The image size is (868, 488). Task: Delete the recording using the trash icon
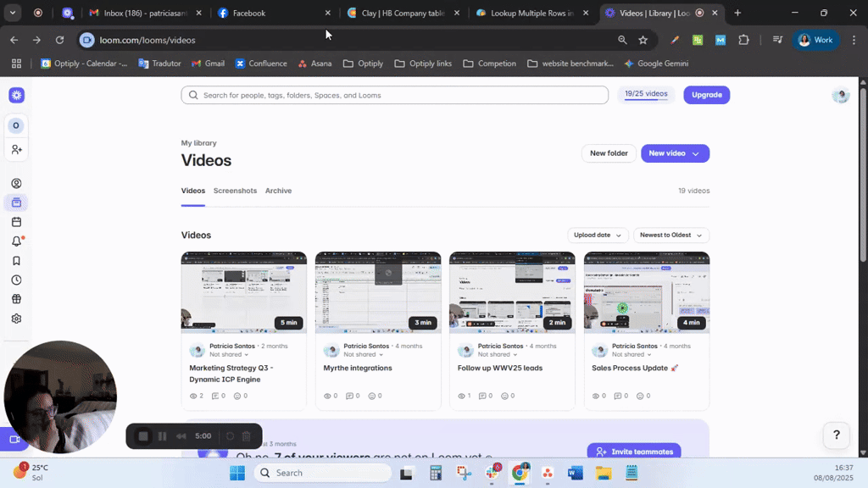click(246, 435)
